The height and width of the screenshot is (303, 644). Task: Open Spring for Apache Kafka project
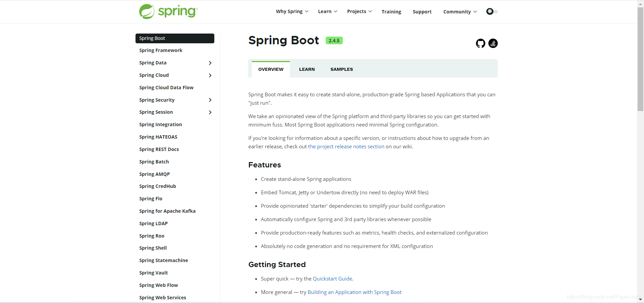click(167, 211)
